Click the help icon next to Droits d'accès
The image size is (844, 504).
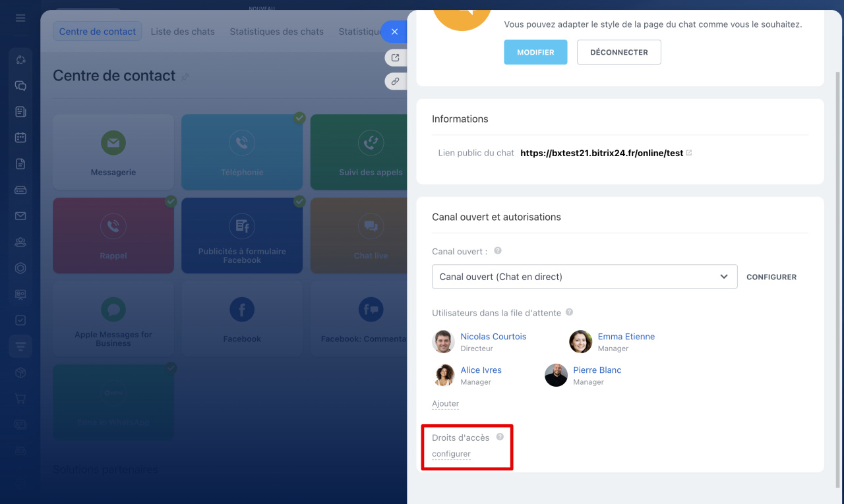pyautogui.click(x=500, y=437)
